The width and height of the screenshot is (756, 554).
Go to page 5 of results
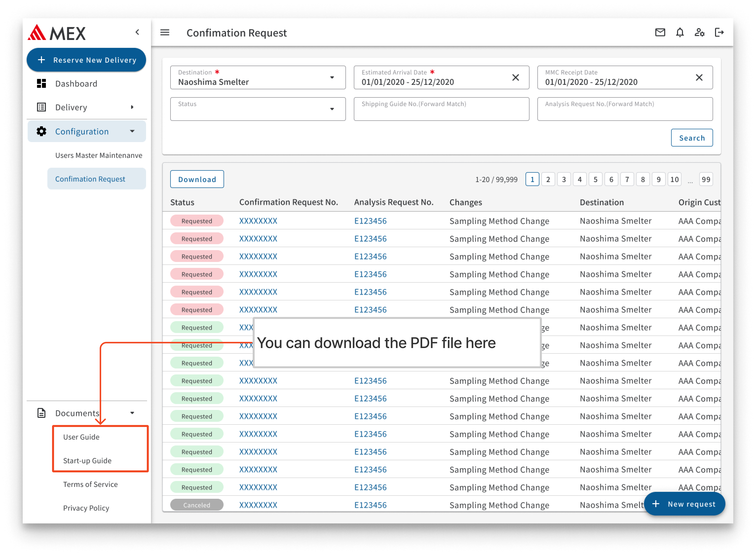pyautogui.click(x=595, y=179)
